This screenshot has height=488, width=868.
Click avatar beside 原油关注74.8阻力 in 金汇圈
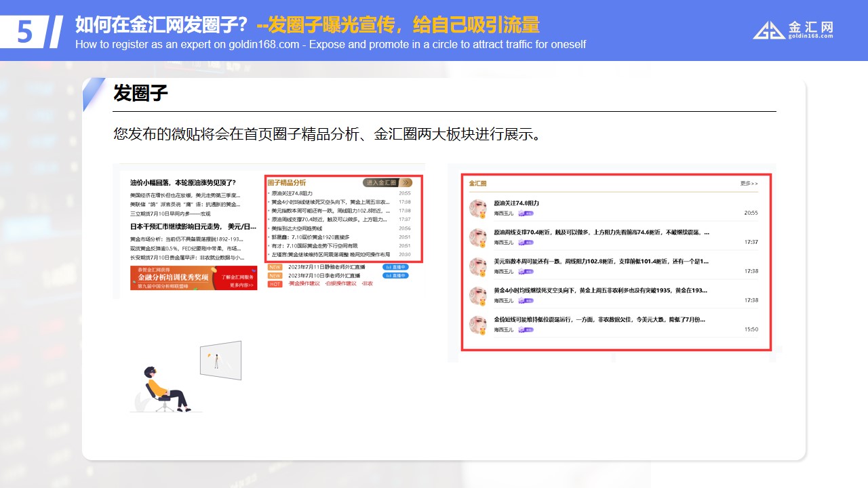click(x=478, y=209)
